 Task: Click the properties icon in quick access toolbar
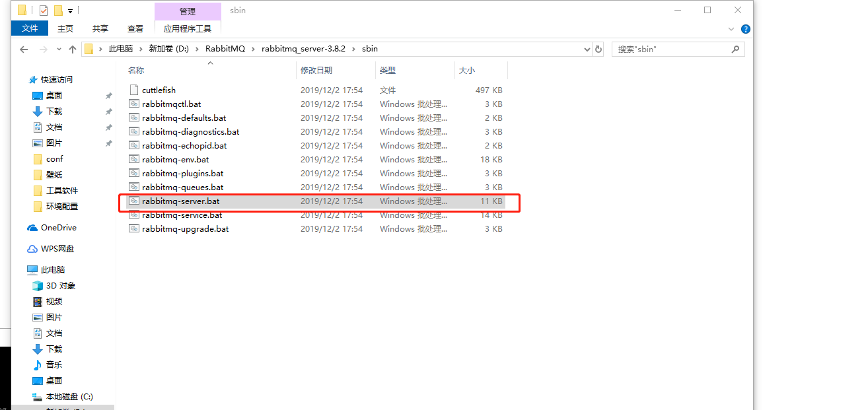click(x=44, y=10)
